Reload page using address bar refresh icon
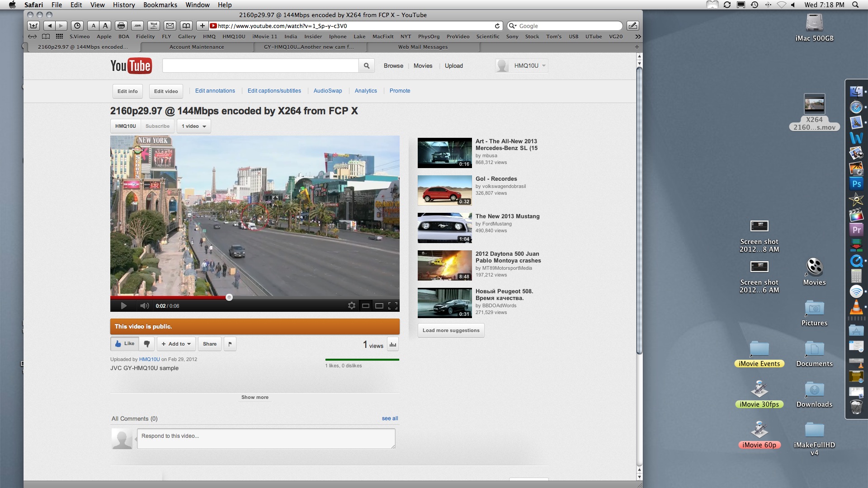Viewport: 868px width, 488px height. pos(497,26)
